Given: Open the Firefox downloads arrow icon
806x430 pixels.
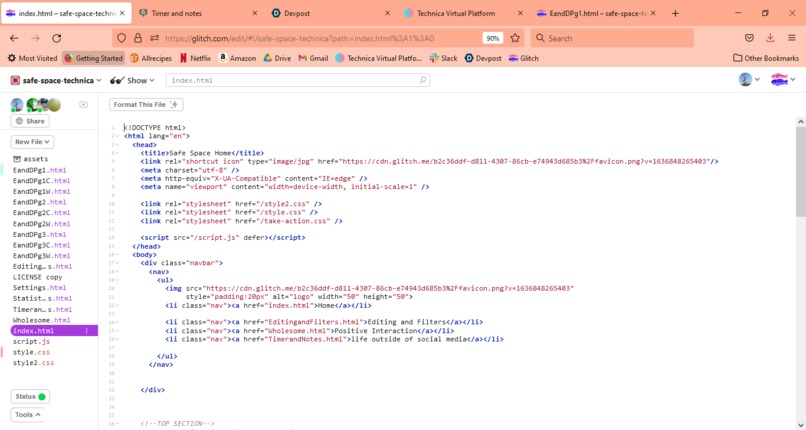Looking at the screenshot, I should (770, 38).
